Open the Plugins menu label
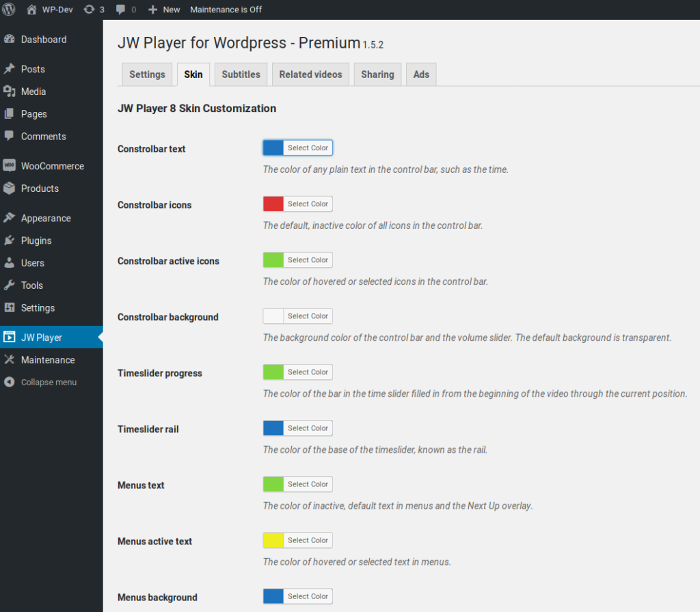Viewport: 700px width, 612px height. pyautogui.click(x=36, y=241)
